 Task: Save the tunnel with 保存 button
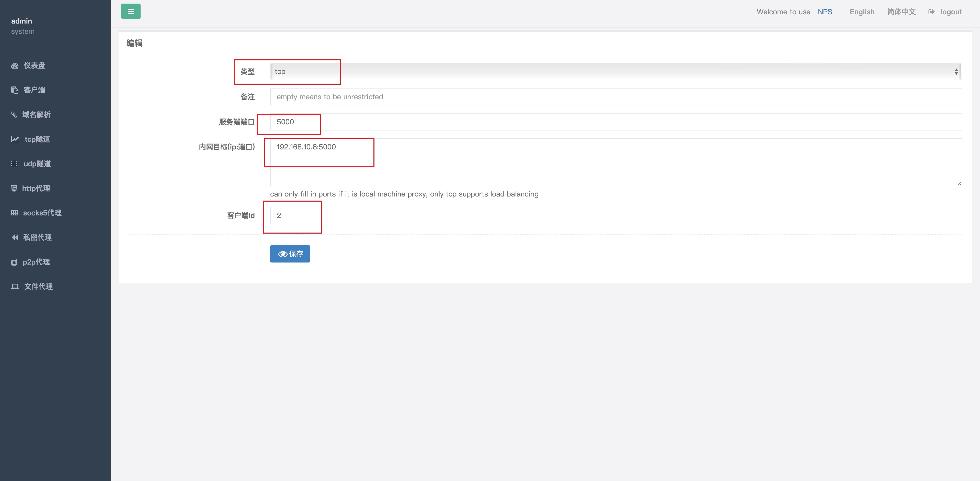290,254
